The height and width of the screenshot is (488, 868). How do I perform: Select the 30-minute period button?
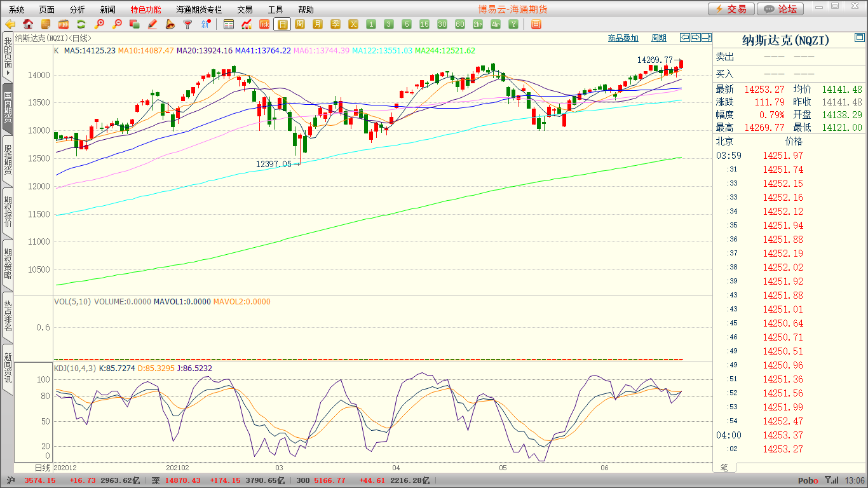pos(442,24)
